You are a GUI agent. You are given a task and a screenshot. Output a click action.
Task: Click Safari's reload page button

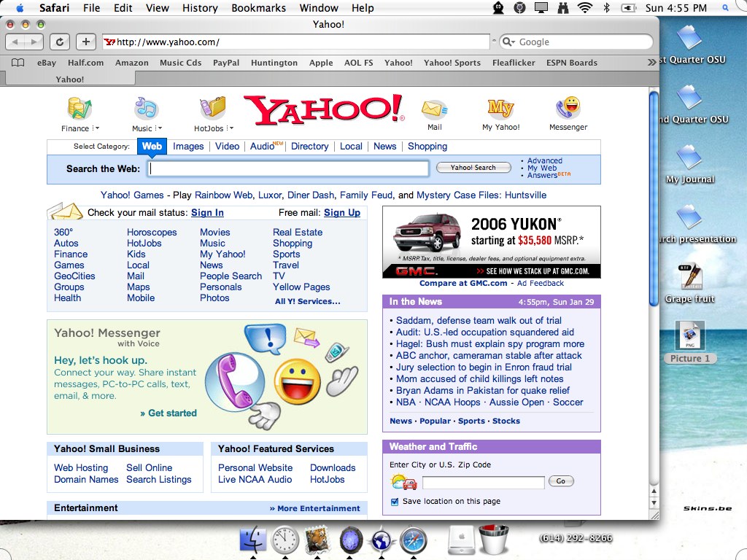click(x=60, y=42)
